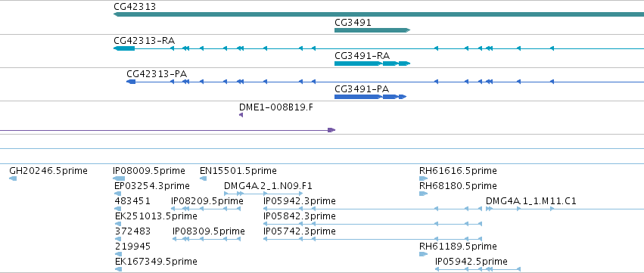This screenshot has width=644, height=273.
Task: Click the IP08209.5prime alignment feature
Action: click(206, 209)
